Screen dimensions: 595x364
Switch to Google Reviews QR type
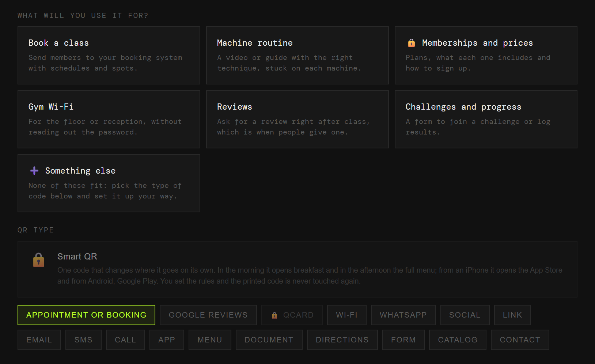coord(208,315)
